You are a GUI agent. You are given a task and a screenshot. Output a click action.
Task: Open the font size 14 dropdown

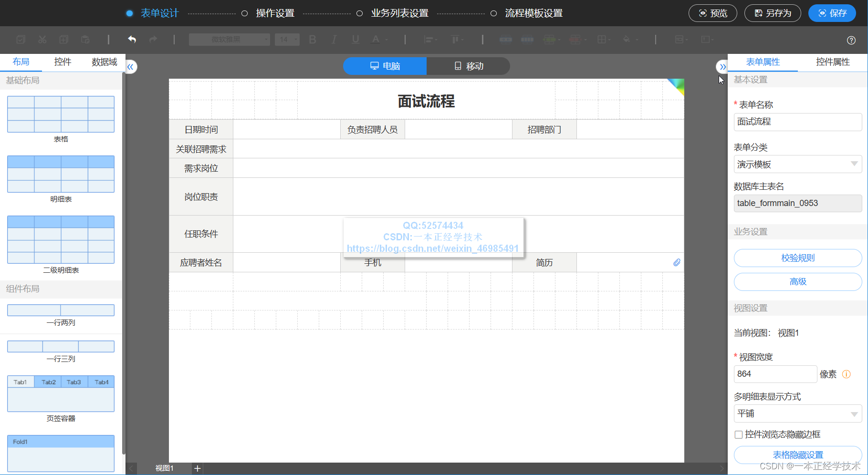coord(287,40)
